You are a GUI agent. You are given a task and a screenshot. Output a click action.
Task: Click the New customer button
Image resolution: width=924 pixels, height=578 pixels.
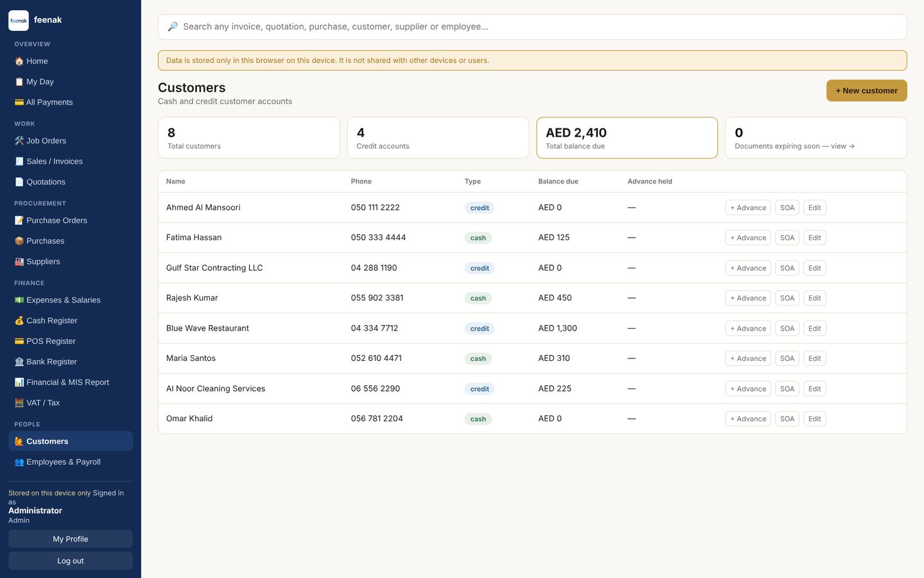[x=866, y=91]
